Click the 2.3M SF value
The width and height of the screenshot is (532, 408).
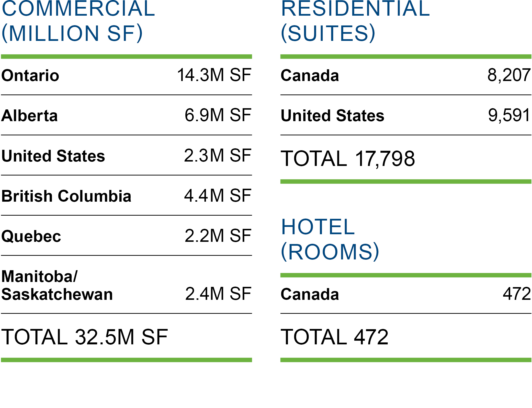[x=217, y=155]
